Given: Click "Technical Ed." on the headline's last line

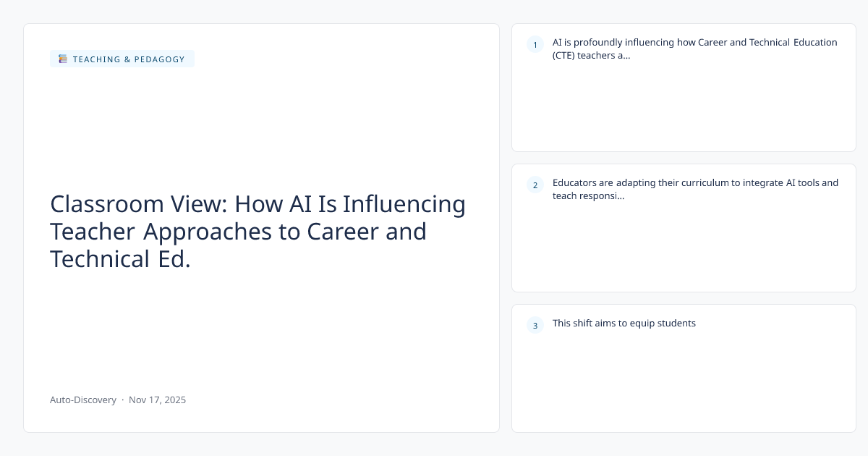Looking at the screenshot, I should pyautogui.click(x=120, y=259).
